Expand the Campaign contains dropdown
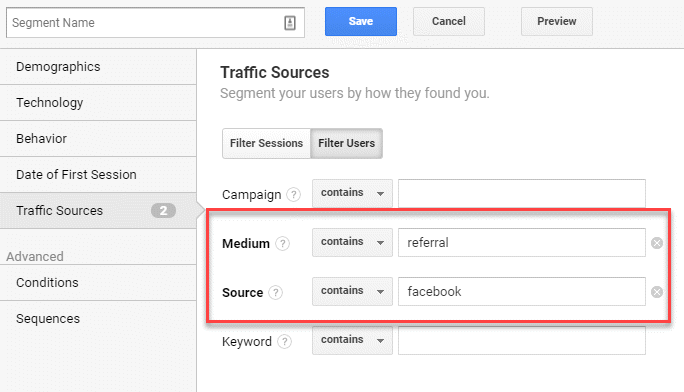 pyautogui.click(x=352, y=193)
